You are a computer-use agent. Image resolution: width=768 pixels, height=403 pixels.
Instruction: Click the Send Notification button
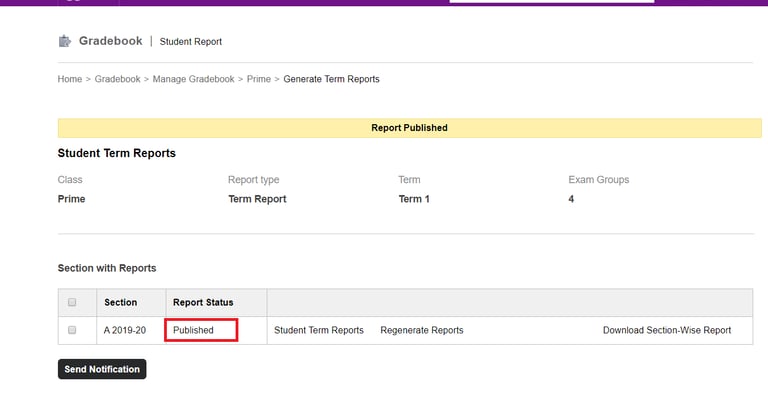click(x=102, y=369)
